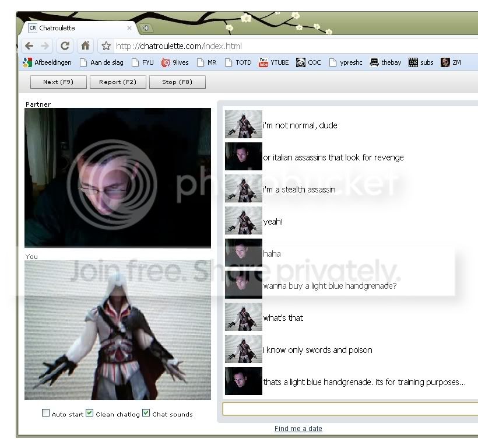This screenshot has width=478, height=448.
Task: Go to the browser home page
Action: tap(85, 45)
